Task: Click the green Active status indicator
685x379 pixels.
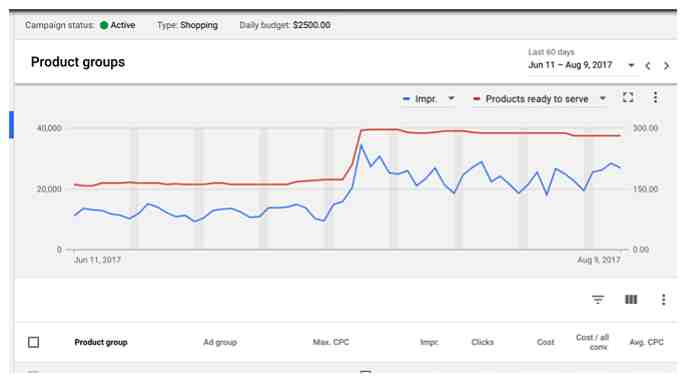Action: click(104, 25)
